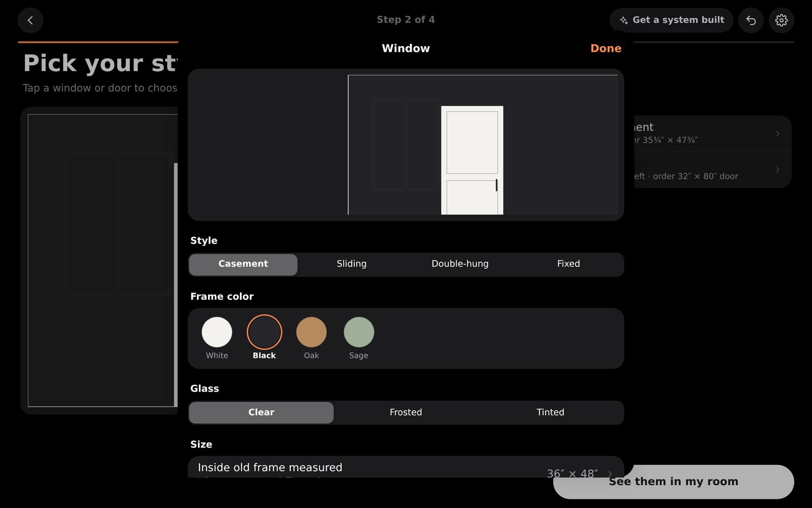Screen dimensions: 812x508
Task: Select the Casement style
Action: (243, 264)
